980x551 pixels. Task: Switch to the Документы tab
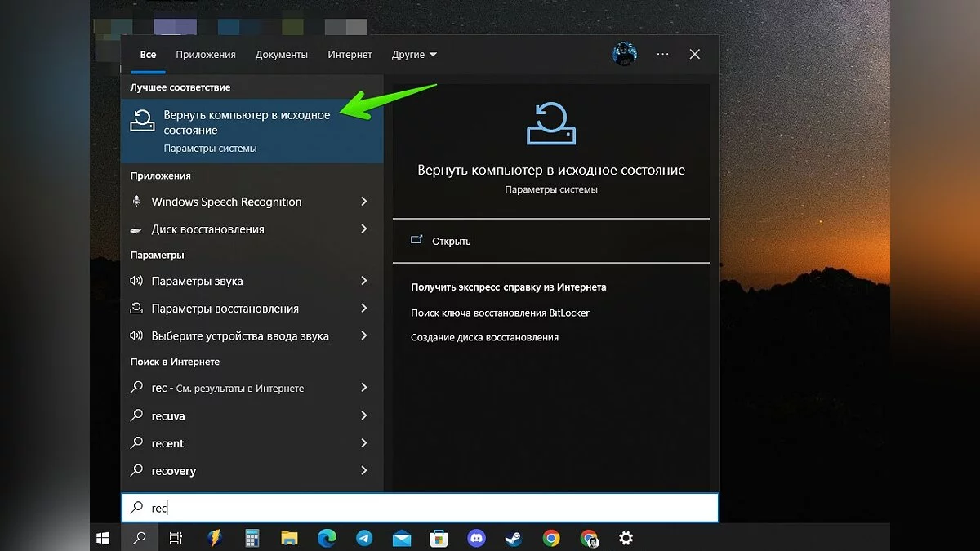281,55
